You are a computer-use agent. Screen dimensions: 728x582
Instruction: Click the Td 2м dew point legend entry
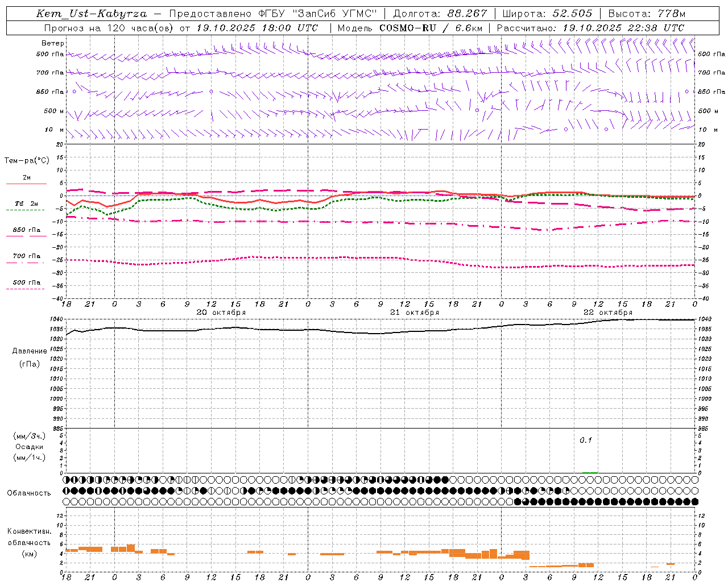[x=26, y=203]
